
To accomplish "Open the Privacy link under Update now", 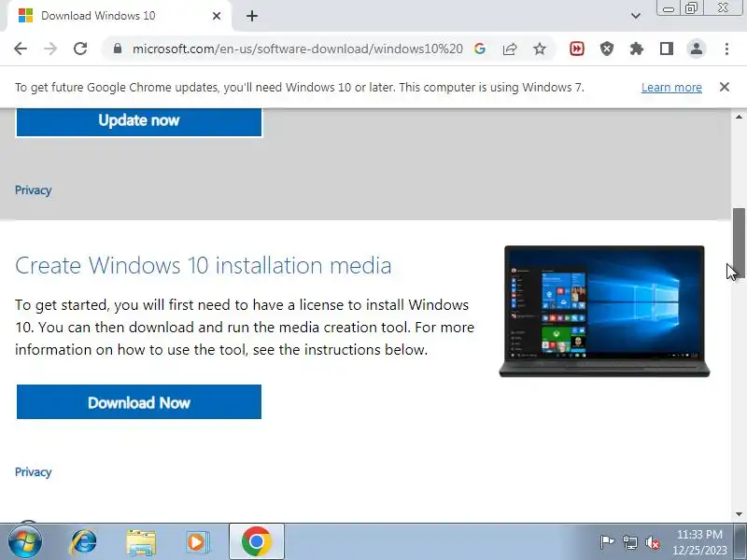I will 33,190.
